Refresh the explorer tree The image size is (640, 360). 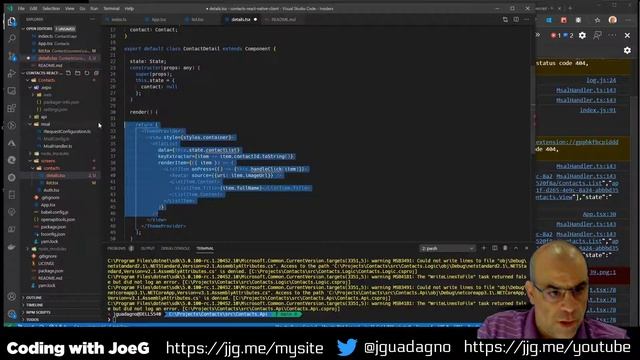click(87, 73)
